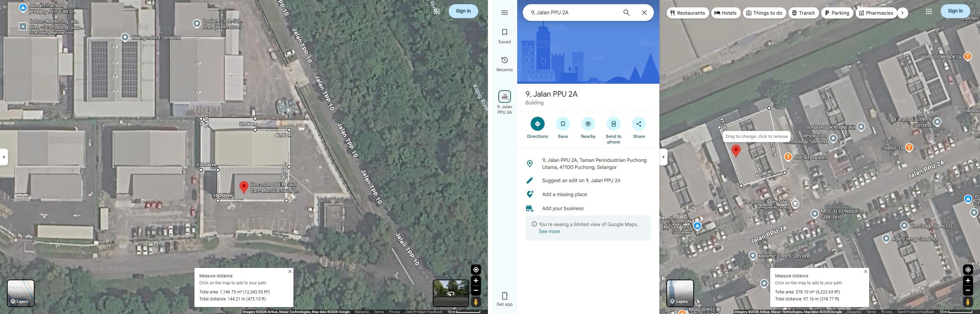Suggest an edit on 9, Jalan PPU 2A
This screenshot has width=980, height=314.
(588, 181)
